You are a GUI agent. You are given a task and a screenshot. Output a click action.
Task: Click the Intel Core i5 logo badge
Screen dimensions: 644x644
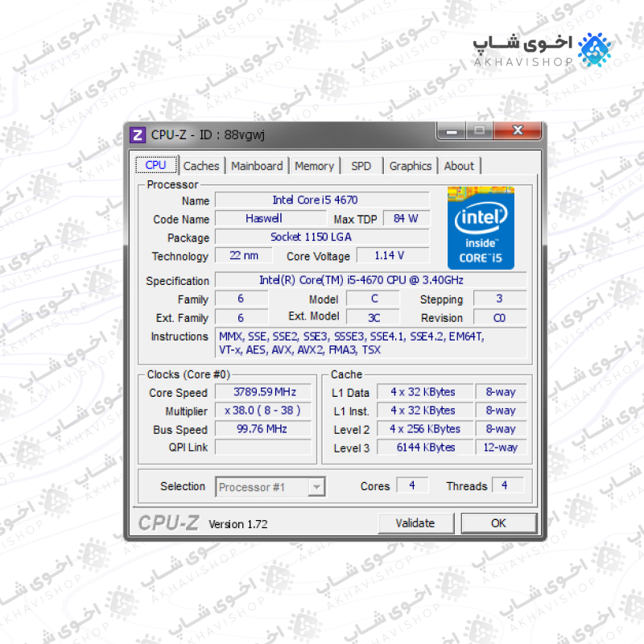tap(481, 228)
